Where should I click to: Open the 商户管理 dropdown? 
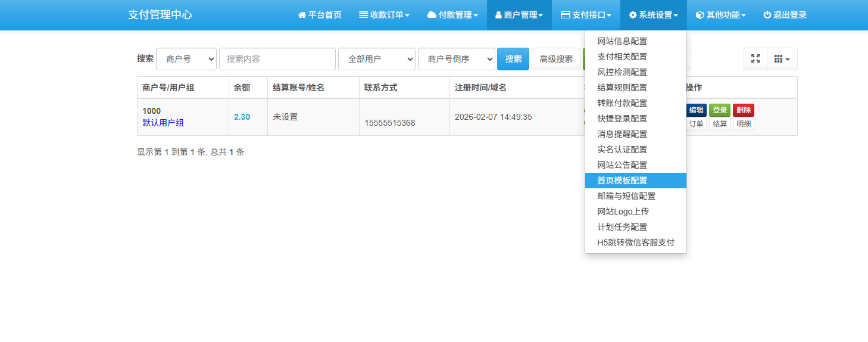pyautogui.click(x=519, y=15)
